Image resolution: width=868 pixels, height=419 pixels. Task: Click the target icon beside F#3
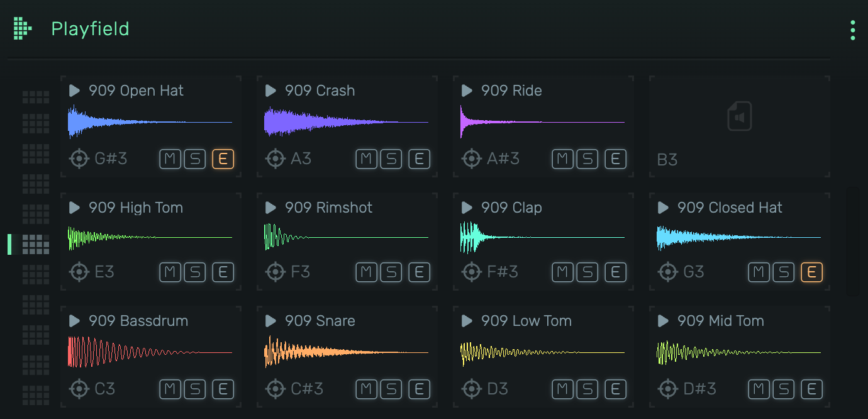[x=471, y=272]
